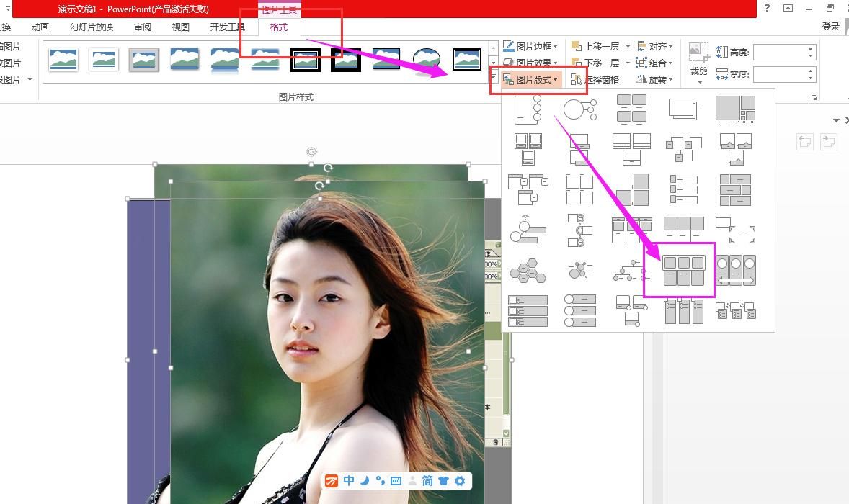Switch to the Developer (开发工具) tab
Screen dimensions: 849x504
click(228, 27)
